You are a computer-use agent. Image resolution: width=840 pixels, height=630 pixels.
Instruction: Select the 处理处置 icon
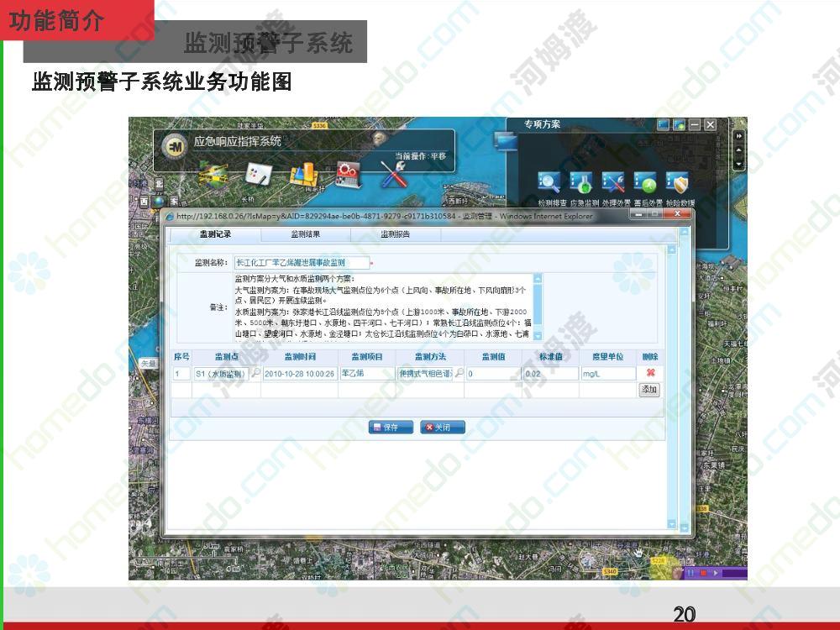click(x=613, y=182)
